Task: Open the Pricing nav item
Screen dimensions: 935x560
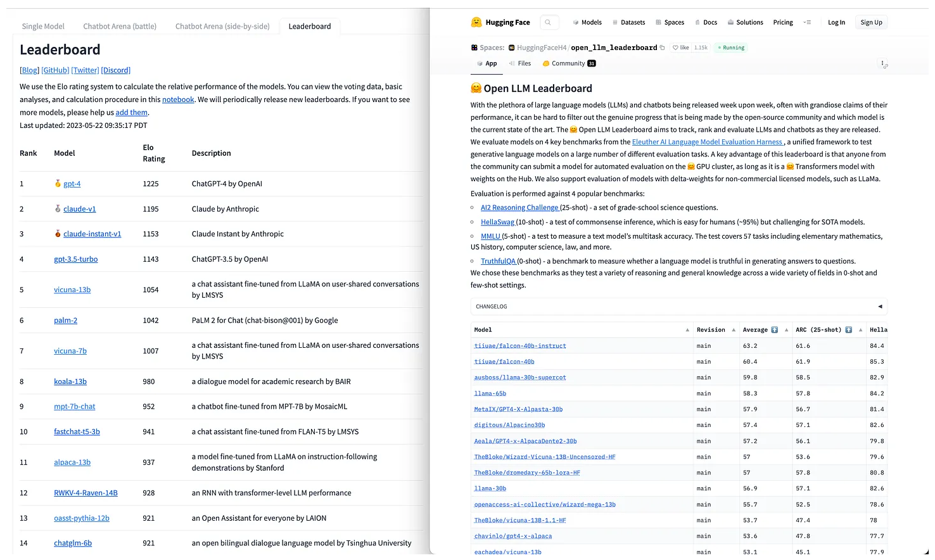Action: click(x=783, y=22)
